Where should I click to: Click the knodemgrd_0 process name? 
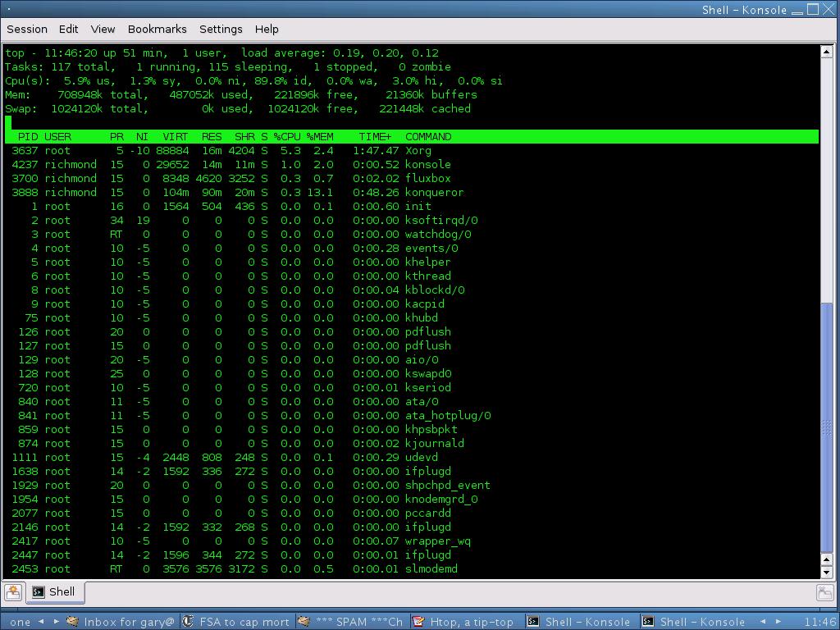coord(441,499)
